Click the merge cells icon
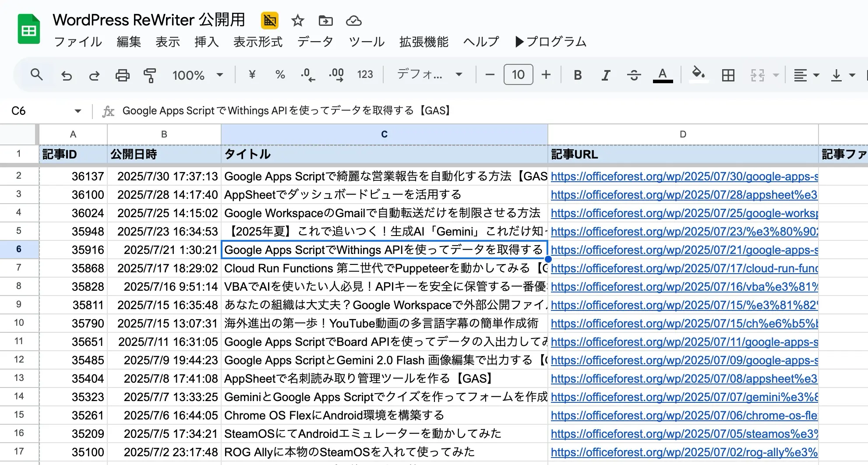This screenshot has height=465, width=868. tap(757, 75)
